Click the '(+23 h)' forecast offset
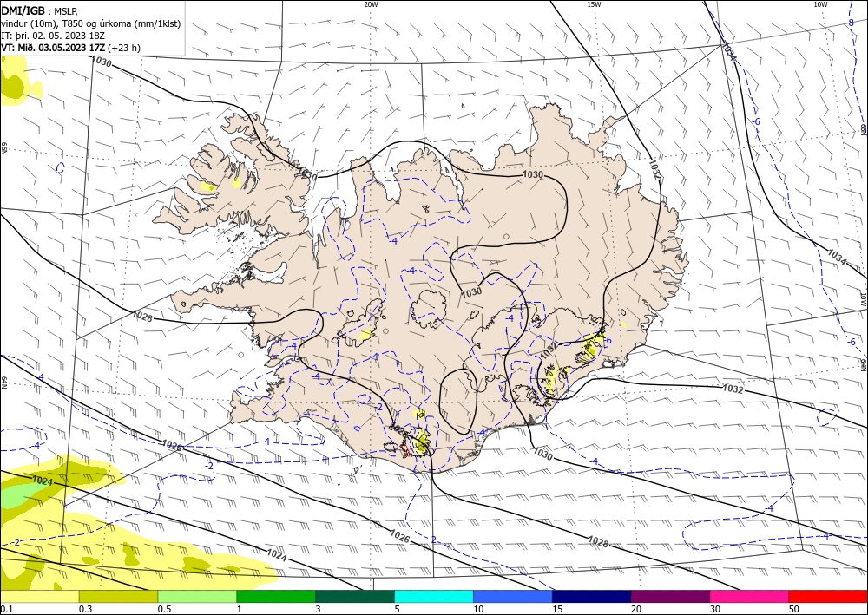 pos(124,48)
